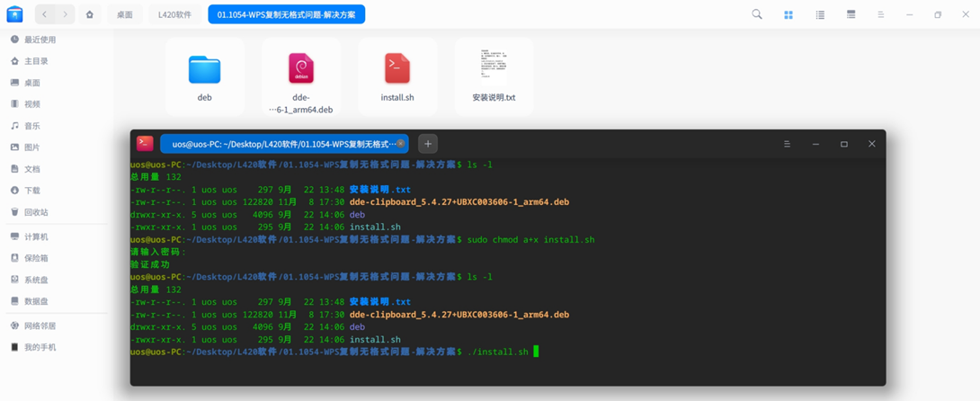Select the L420软件 breadcrumb
This screenshot has width=980, height=401.
coord(174,14)
